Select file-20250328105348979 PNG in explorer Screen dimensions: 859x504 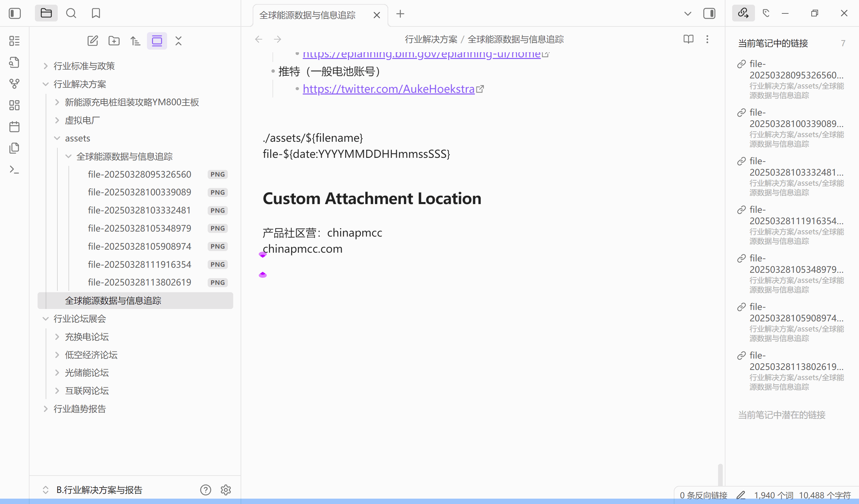coord(139,228)
